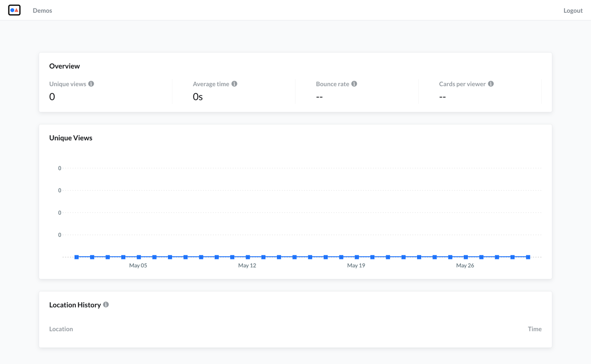Click the May 19 axis label

(356, 265)
